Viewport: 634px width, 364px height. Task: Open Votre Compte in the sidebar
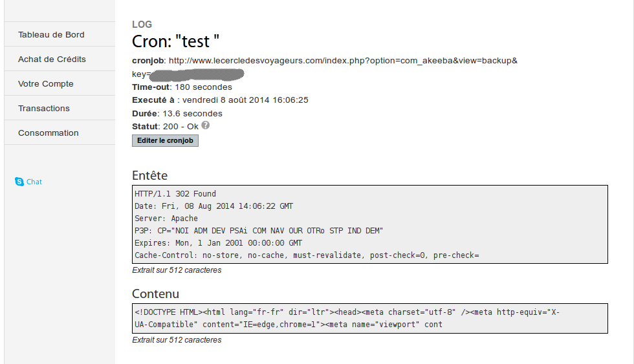pyautogui.click(x=46, y=84)
